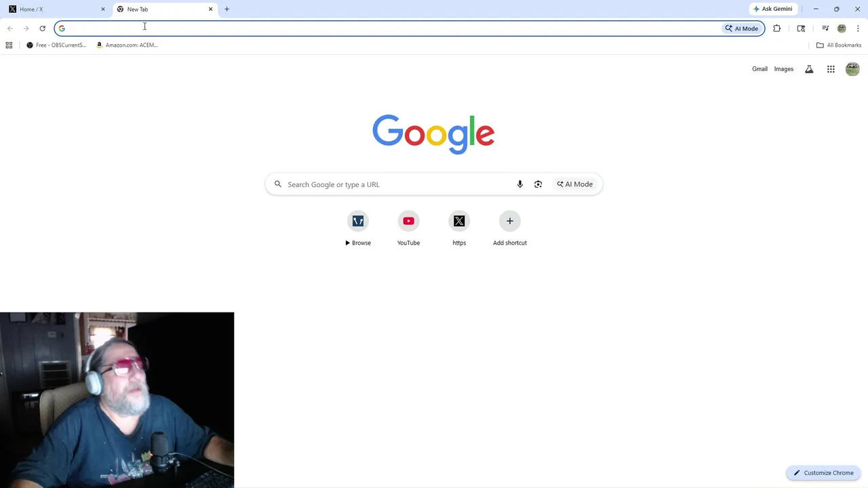Click the magnifier icon in search box
The height and width of the screenshot is (488, 868).
pyautogui.click(x=278, y=184)
